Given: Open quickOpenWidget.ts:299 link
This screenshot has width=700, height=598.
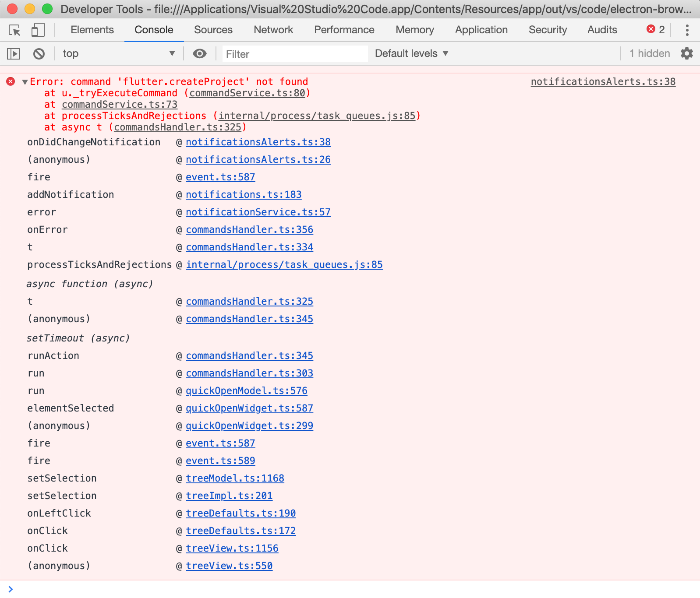Looking at the screenshot, I should point(249,426).
